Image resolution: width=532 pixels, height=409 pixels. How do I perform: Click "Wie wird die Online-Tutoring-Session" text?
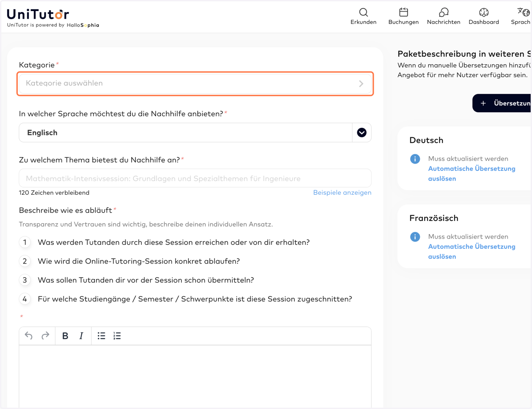pos(139,261)
